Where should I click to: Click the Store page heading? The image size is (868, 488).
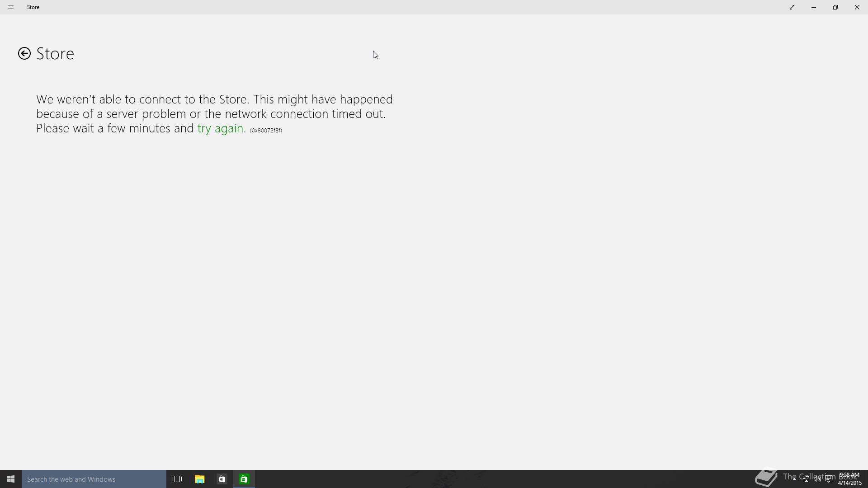coord(55,54)
